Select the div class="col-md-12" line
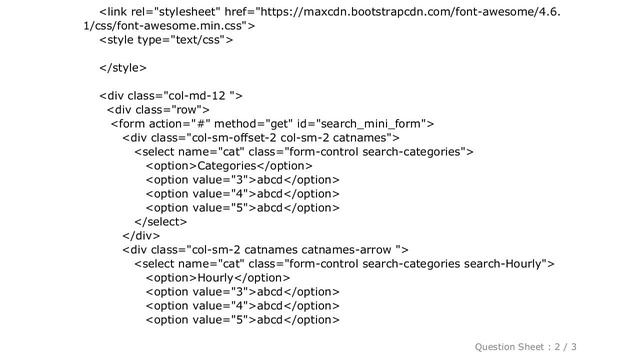Screen dimensions: 640x360 click(x=171, y=96)
